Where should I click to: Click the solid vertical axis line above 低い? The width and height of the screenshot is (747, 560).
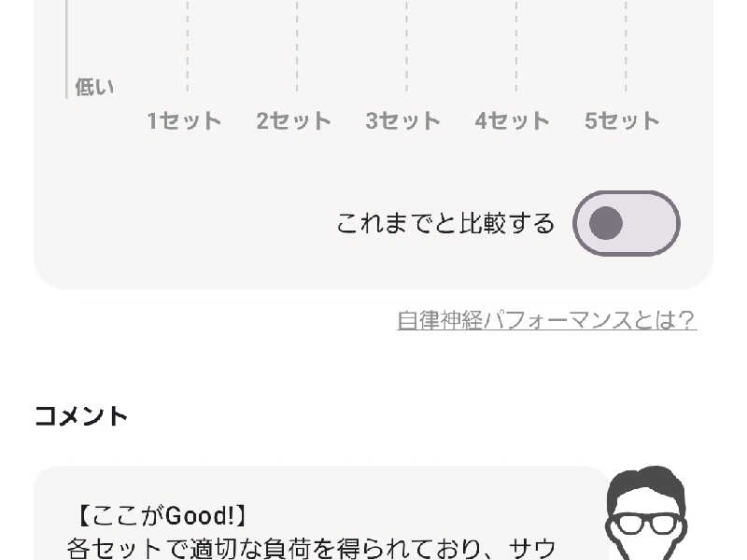(x=66, y=49)
